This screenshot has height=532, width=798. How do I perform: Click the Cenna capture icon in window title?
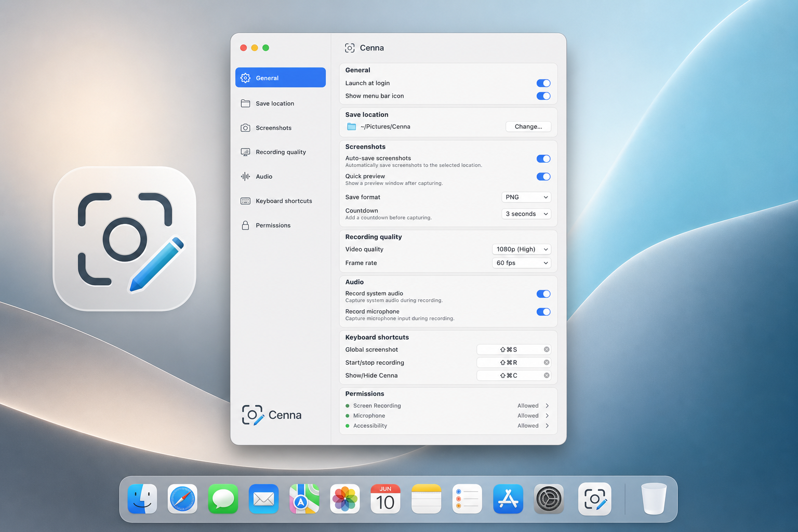pyautogui.click(x=350, y=48)
